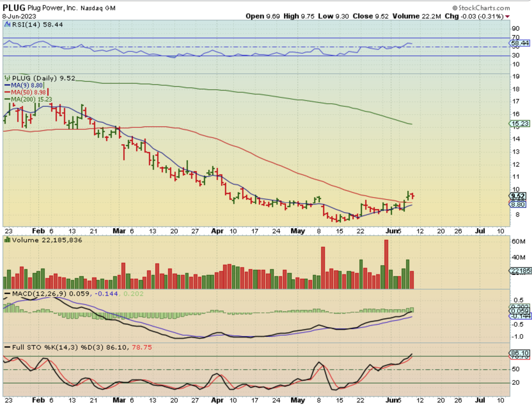Screen dimensions: 532x407
Task: Click the volume bars icon beside "Volume 22,185,836"
Action: (x=7, y=240)
